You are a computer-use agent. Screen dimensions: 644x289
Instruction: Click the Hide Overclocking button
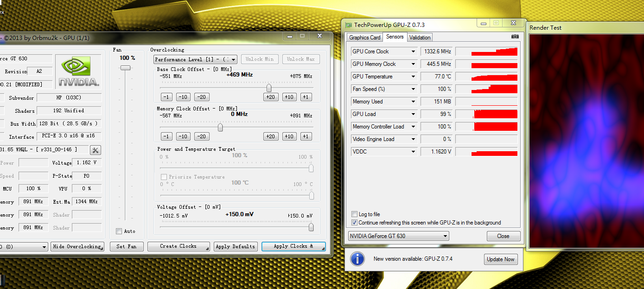(x=77, y=246)
